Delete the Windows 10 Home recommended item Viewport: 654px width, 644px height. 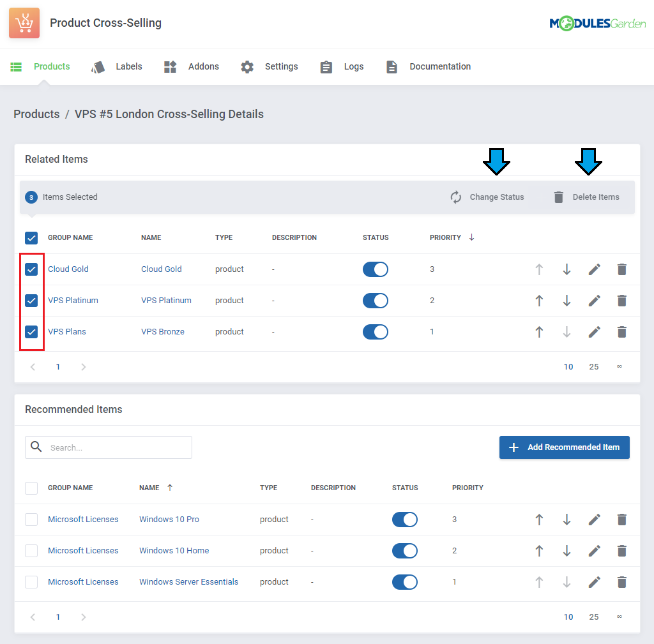click(622, 551)
